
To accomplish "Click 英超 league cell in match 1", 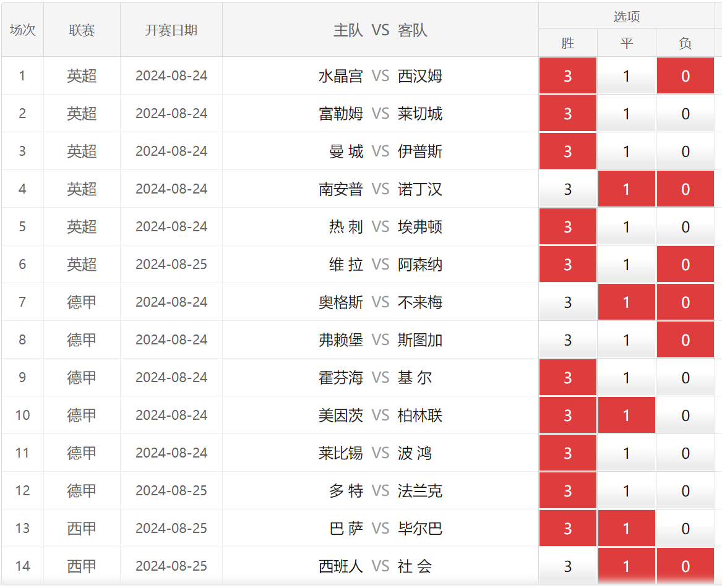I will pyautogui.click(x=82, y=75).
